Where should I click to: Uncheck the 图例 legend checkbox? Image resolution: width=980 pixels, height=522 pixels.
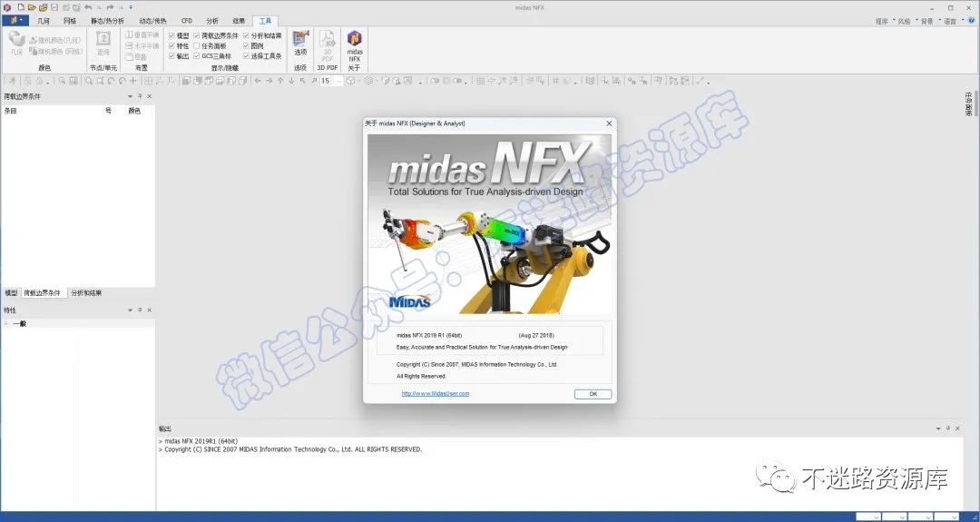246,46
